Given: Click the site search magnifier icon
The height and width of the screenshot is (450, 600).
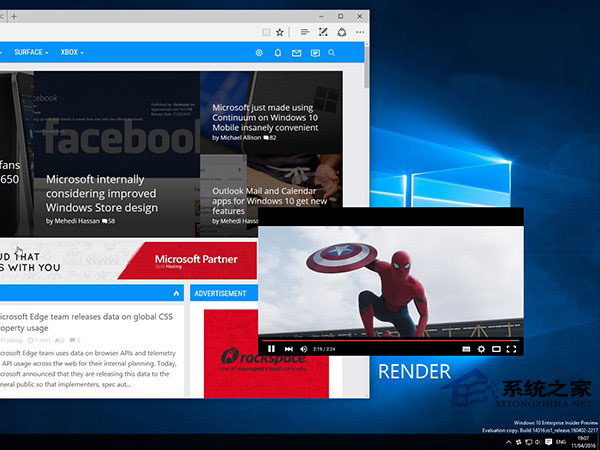Looking at the screenshot, I should pyautogui.click(x=332, y=53).
